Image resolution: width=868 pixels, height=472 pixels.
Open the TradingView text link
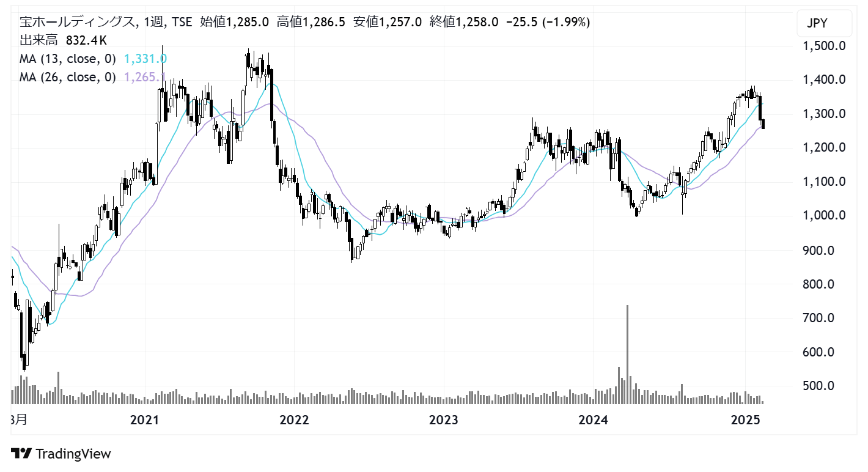click(73, 454)
